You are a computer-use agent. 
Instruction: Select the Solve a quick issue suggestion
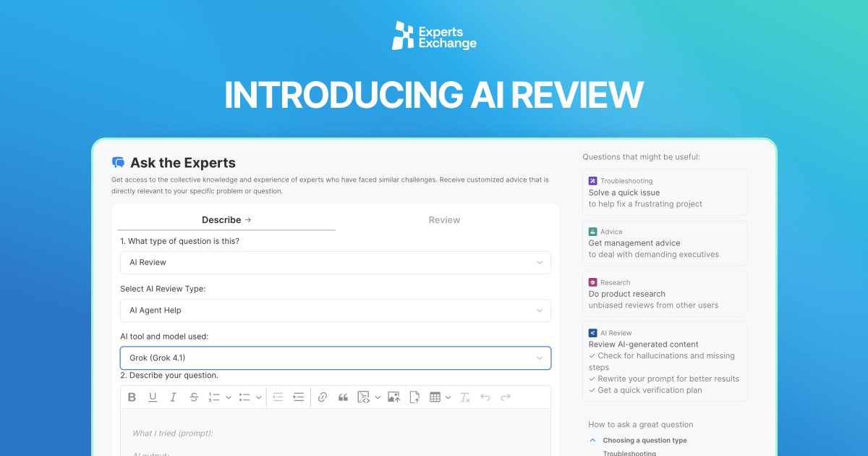click(x=664, y=193)
